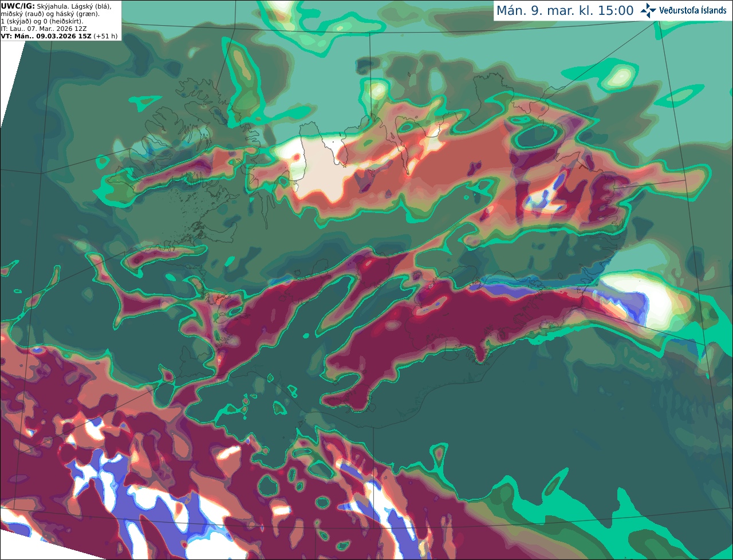Image resolution: width=733 pixels, height=560 pixels.
Task: Click the Veðurstofa Íslands logo icon
Action: 648,10
